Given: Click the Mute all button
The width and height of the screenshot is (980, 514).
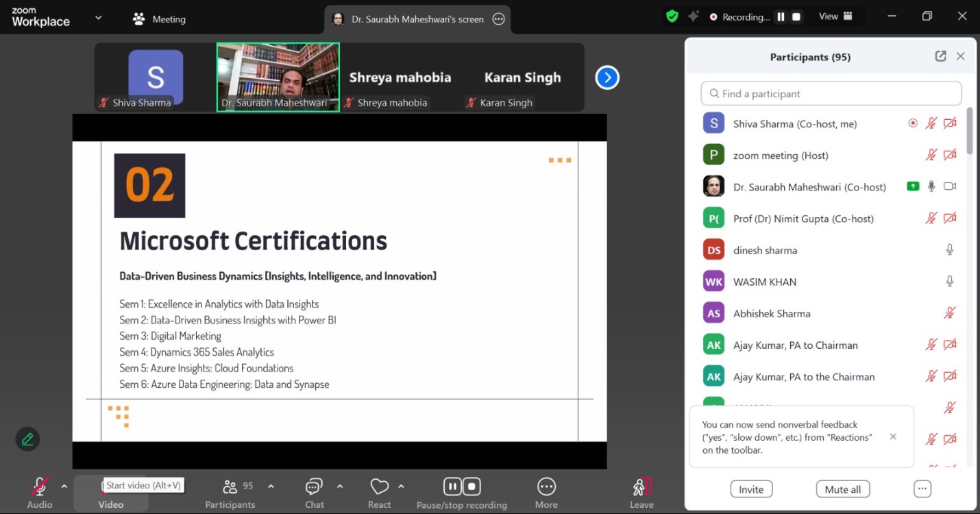Looking at the screenshot, I should pos(842,489).
